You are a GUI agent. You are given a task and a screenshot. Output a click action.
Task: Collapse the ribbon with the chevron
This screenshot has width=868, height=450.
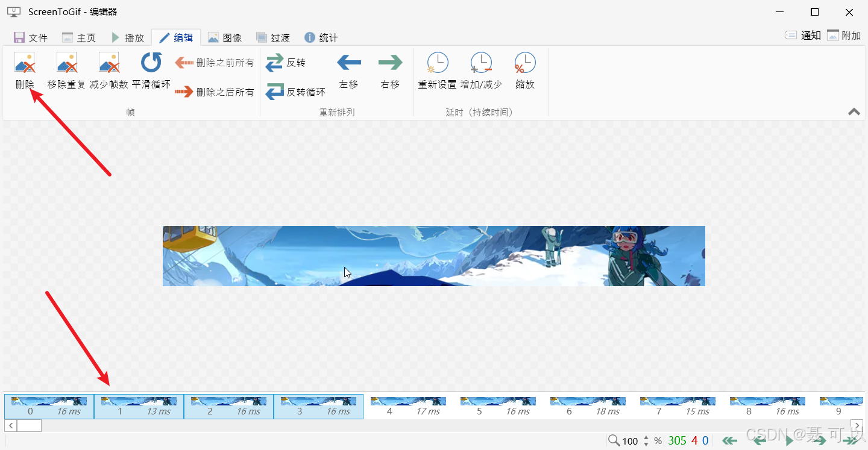click(854, 111)
